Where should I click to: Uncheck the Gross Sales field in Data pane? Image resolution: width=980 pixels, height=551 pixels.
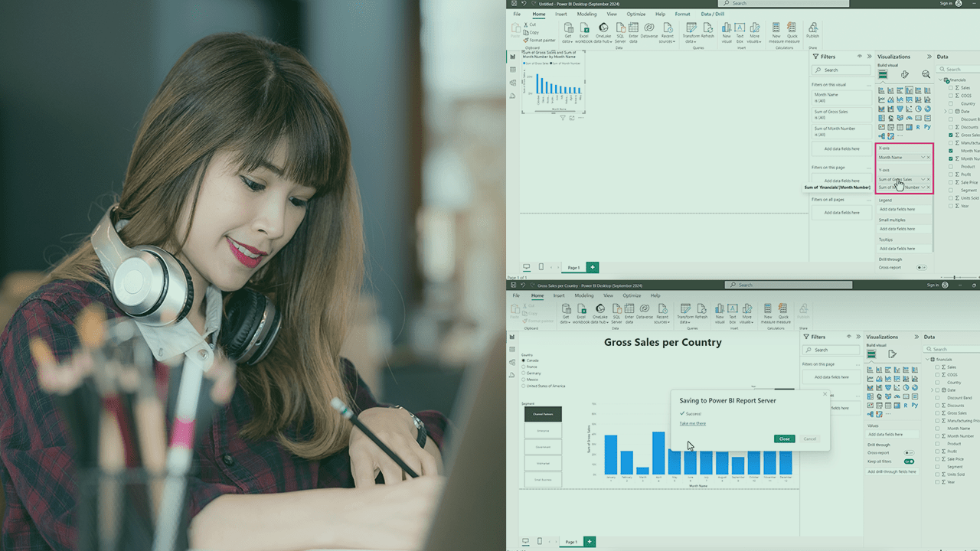click(x=950, y=134)
